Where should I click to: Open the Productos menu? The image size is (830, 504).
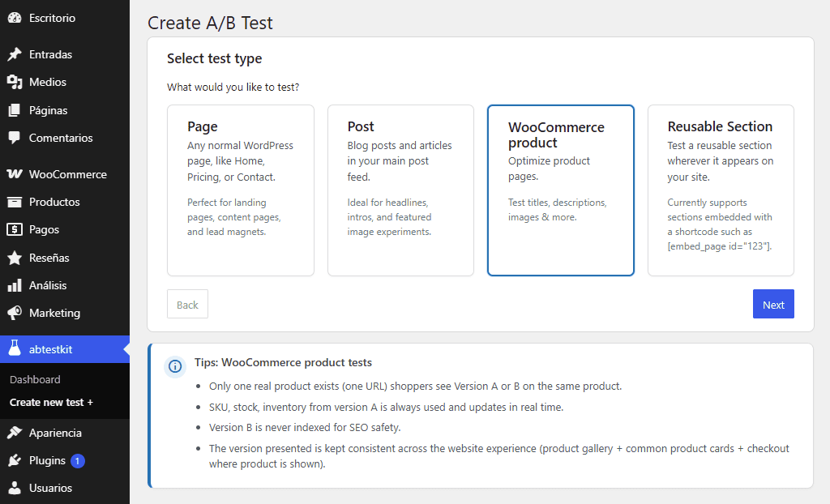click(65, 202)
